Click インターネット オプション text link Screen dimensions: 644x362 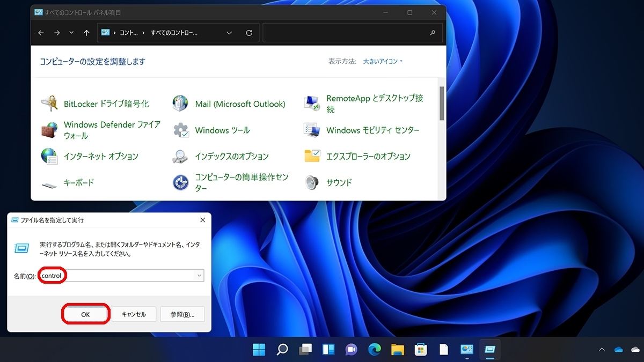tap(101, 156)
